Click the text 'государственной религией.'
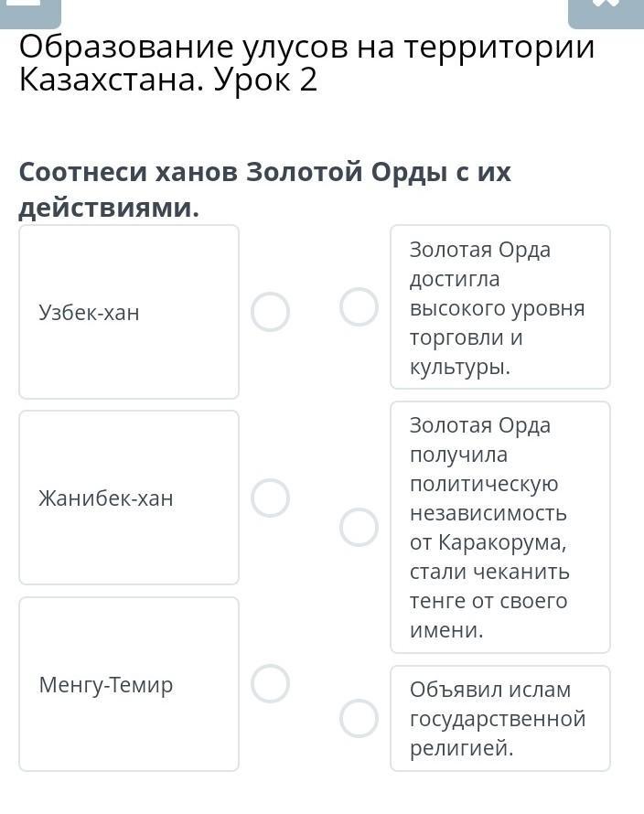Image resolution: width=644 pixels, height=814 pixels. coord(498,734)
